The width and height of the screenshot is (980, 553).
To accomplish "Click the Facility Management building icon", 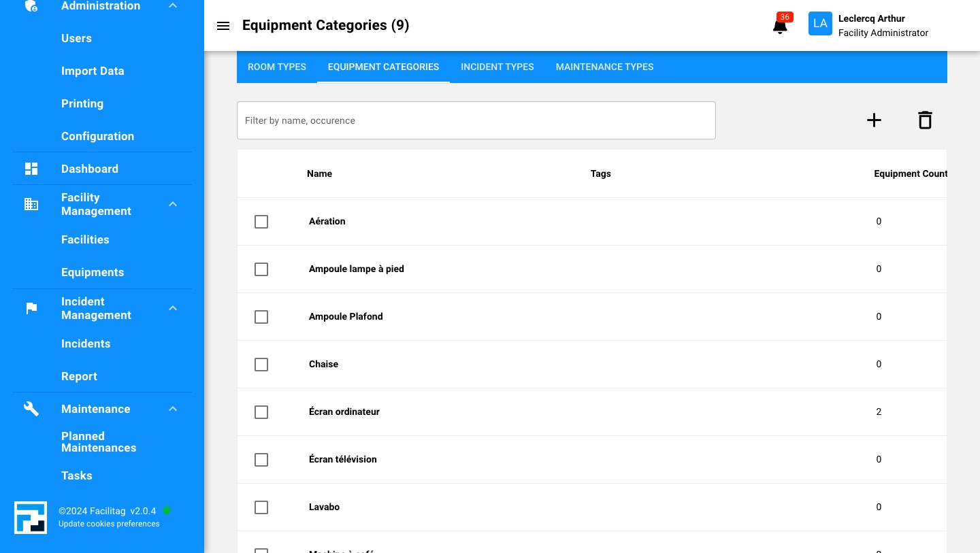I will (31, 204).
